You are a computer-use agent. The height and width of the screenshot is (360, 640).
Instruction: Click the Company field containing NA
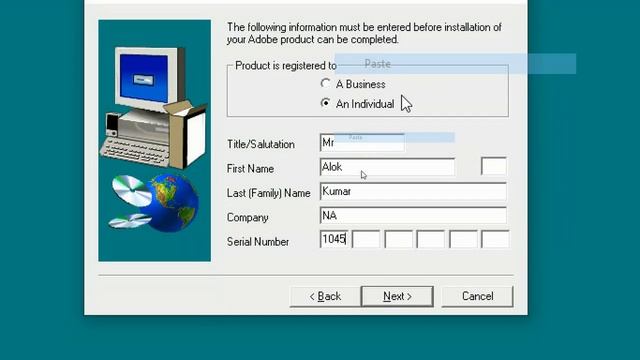(x=413, y=216)
